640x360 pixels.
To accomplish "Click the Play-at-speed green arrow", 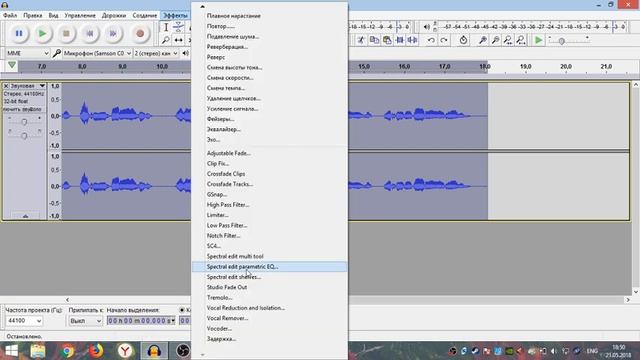I will 539,40.
